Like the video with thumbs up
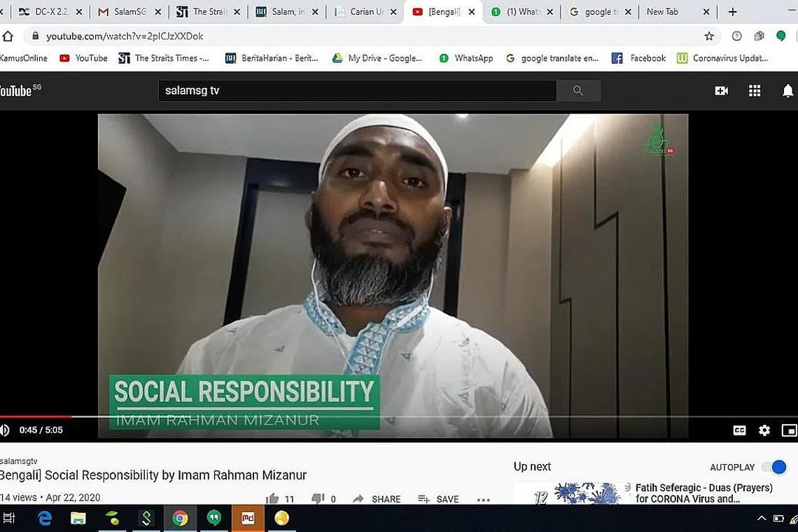Image resolution: width=798 pixels, height=532 pixels. tap(272, 498)
